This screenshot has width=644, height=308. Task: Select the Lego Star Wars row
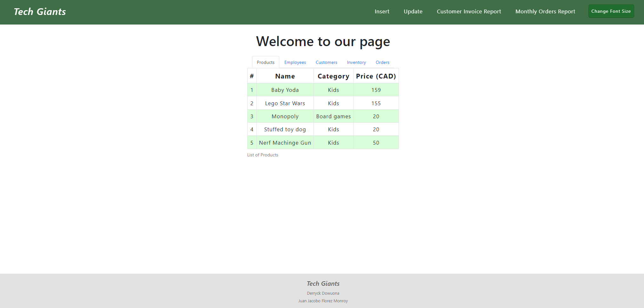(x=323, y=103)
